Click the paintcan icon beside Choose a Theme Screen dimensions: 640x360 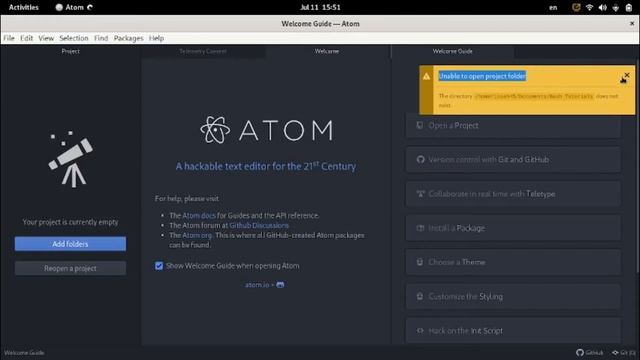(420, 262)
